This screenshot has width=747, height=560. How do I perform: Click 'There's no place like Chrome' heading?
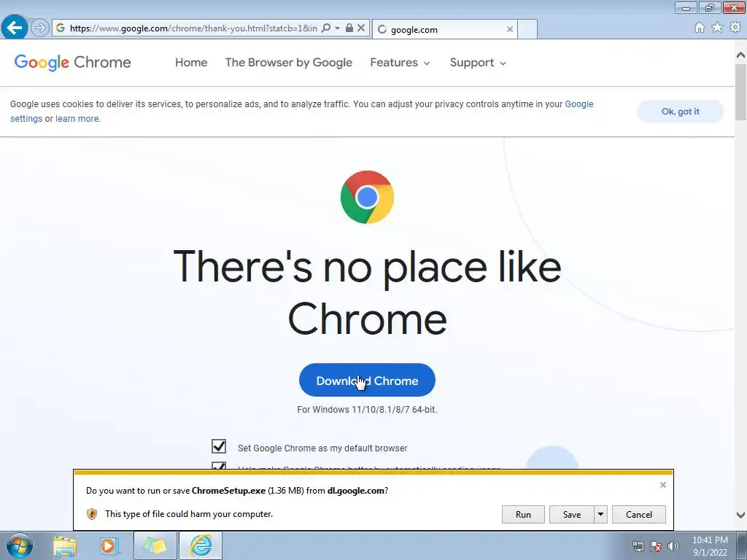tap(367, 293)
